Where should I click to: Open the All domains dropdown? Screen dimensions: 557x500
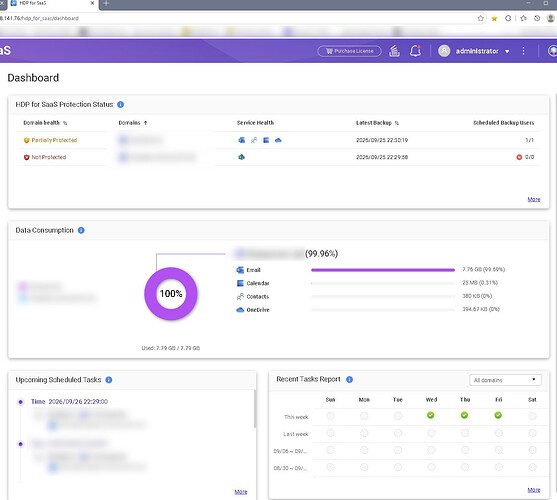point(505,380)
